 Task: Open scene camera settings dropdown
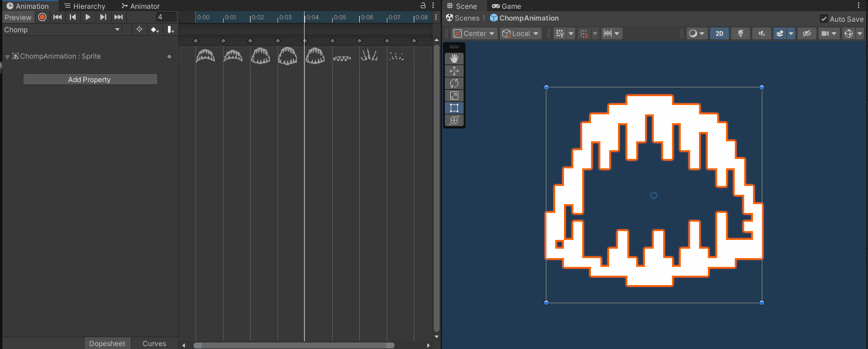[x=829, y=33]
